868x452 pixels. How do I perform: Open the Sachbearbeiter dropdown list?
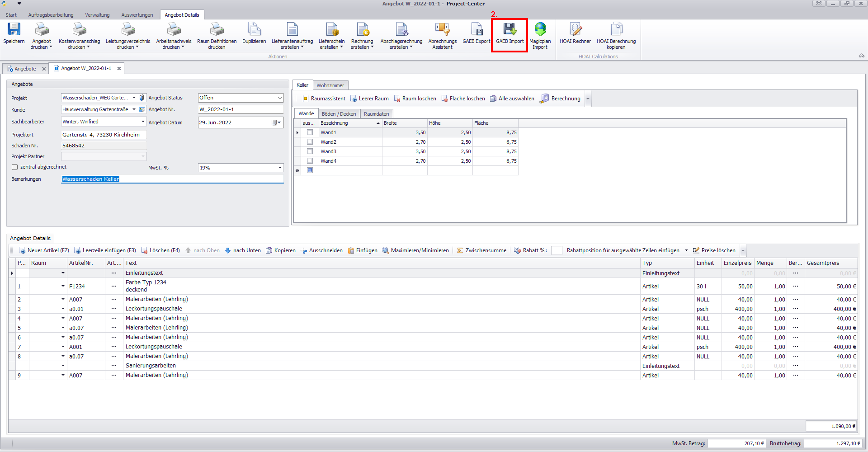point(143,122)
